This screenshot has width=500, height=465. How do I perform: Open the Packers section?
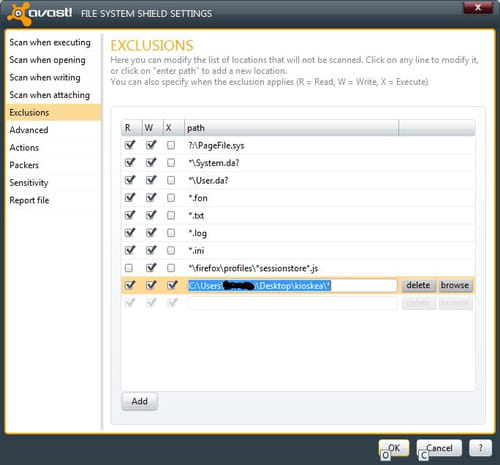pyautogui.click(x=24, y=165)
